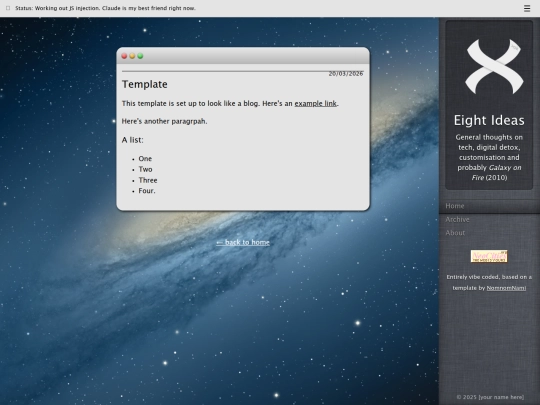Screen dimensions: 540x405
Task: Click the list item Four.
Action: tap(147, 191)
